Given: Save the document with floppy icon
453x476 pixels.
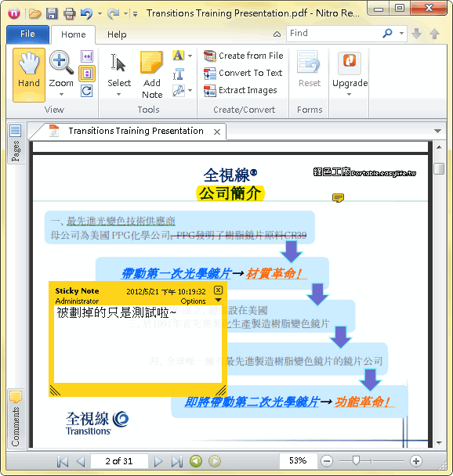Looking at the screenshot, I should click(52, 13).
